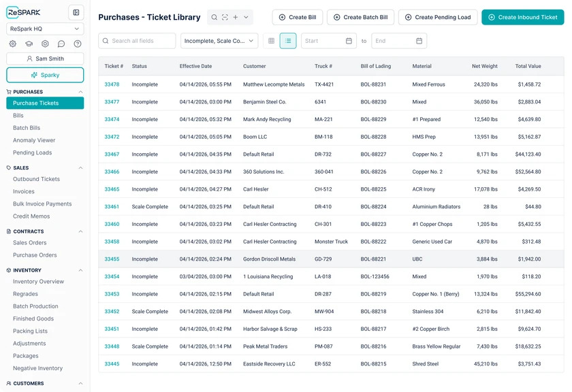Click Create Inbound Ticket button
Screen dimensions: 572x392
523,17
